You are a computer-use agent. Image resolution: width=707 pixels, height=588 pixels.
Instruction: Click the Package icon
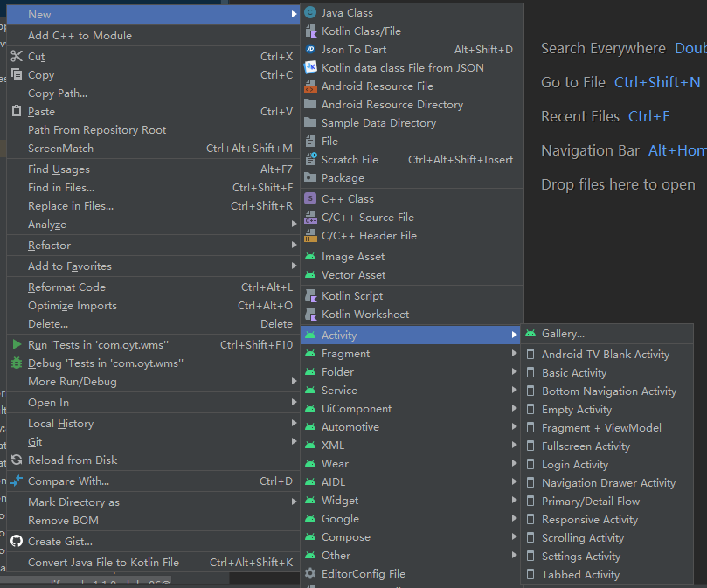coord(310,177)
